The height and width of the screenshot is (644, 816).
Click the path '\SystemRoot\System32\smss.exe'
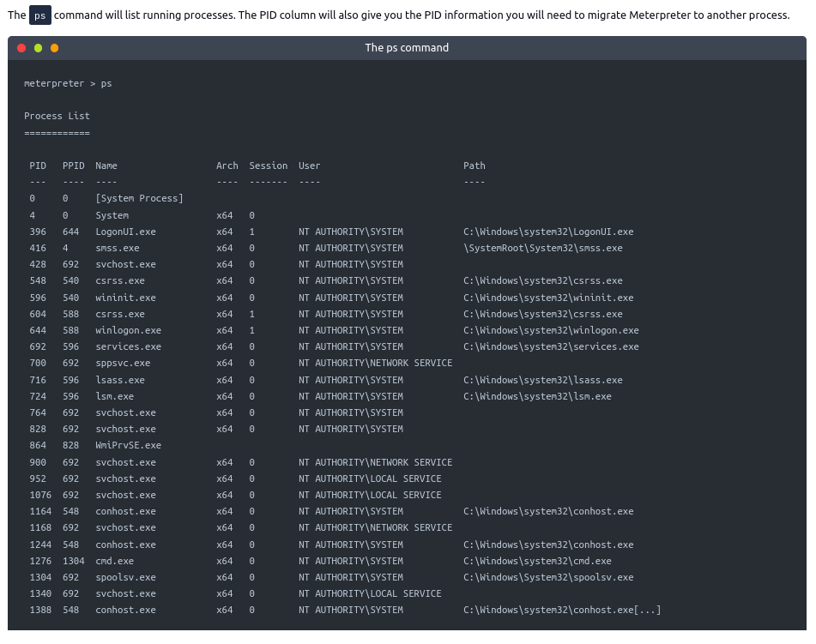coord(543,248)
